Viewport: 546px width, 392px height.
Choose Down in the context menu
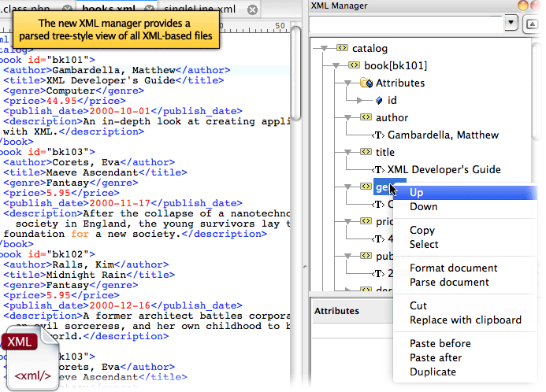tap(465, 206)
